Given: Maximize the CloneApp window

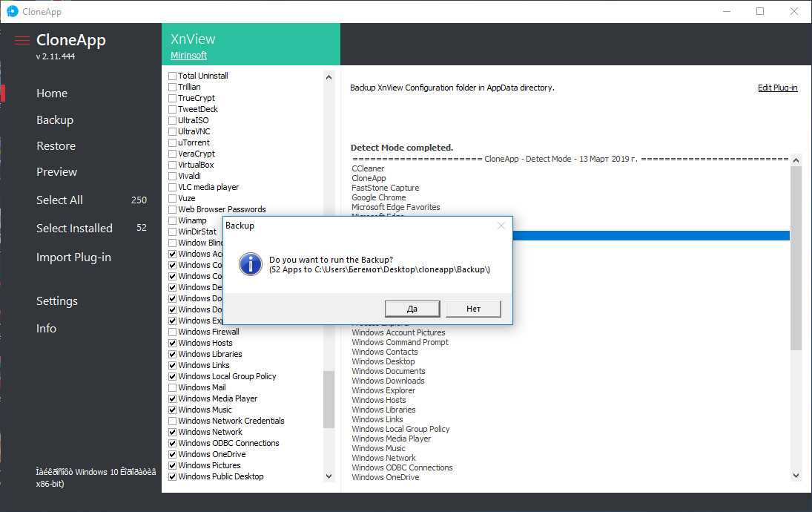Looking at the screenshot, I should pos(760,11).
